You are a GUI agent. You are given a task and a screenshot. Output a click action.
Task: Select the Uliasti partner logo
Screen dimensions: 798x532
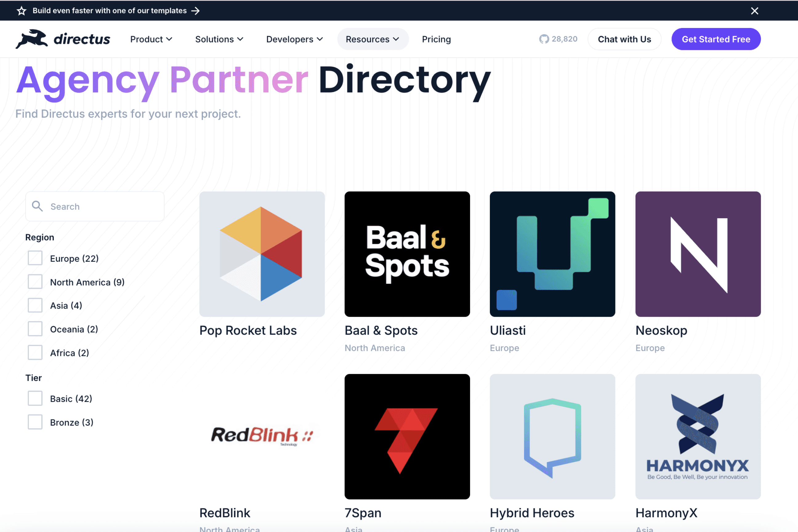point(552,254)
